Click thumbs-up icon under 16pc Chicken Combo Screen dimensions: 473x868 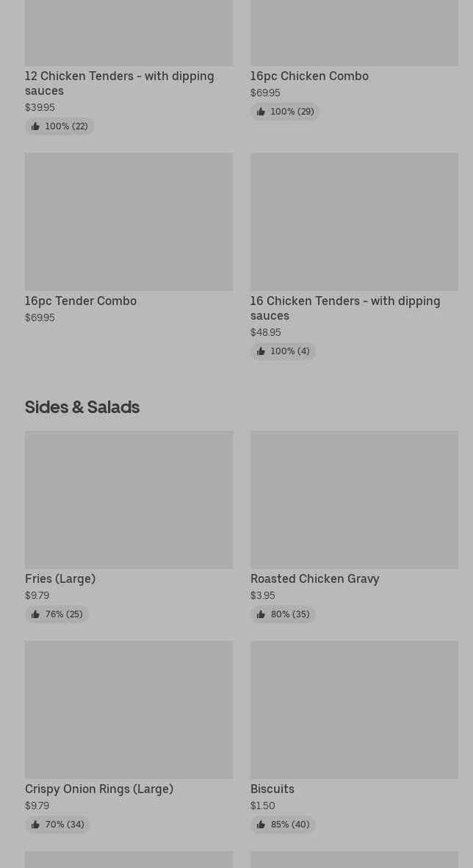(x=261, y=112)
